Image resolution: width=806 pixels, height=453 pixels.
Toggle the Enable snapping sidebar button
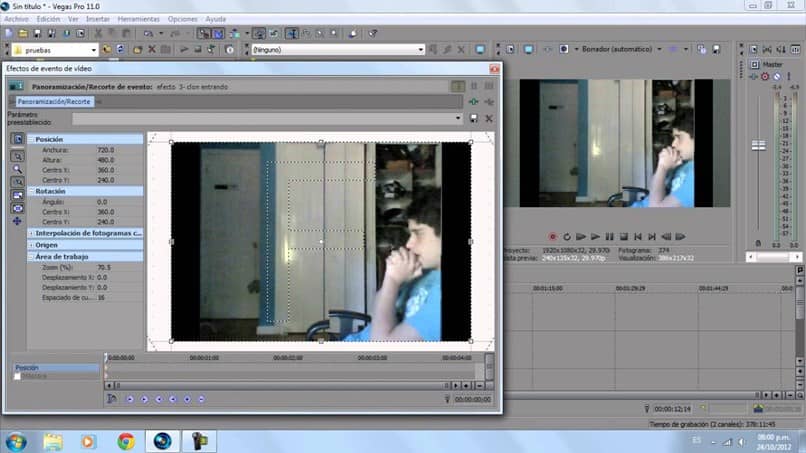17,182
